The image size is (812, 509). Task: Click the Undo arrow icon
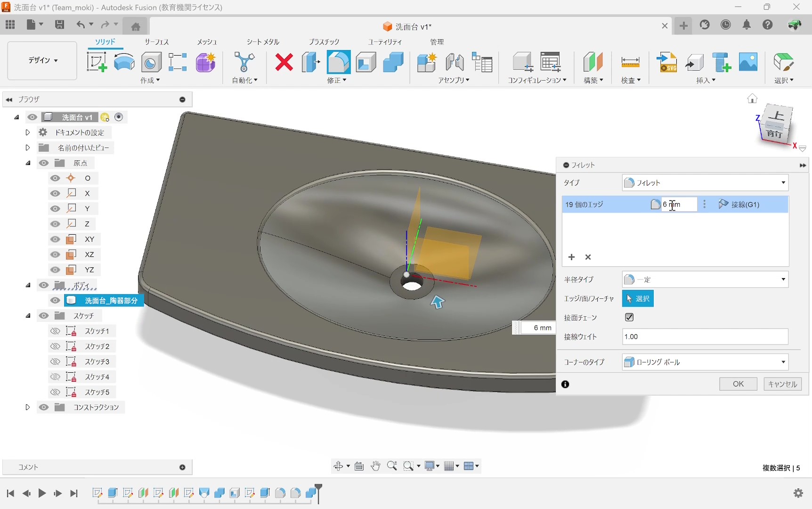pos(81,25)
